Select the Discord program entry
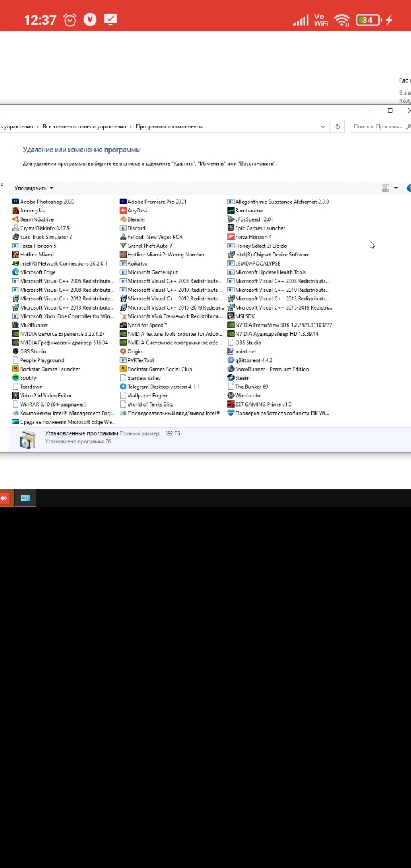The height and width of the screenshot is (868, 411). (132, 228)
